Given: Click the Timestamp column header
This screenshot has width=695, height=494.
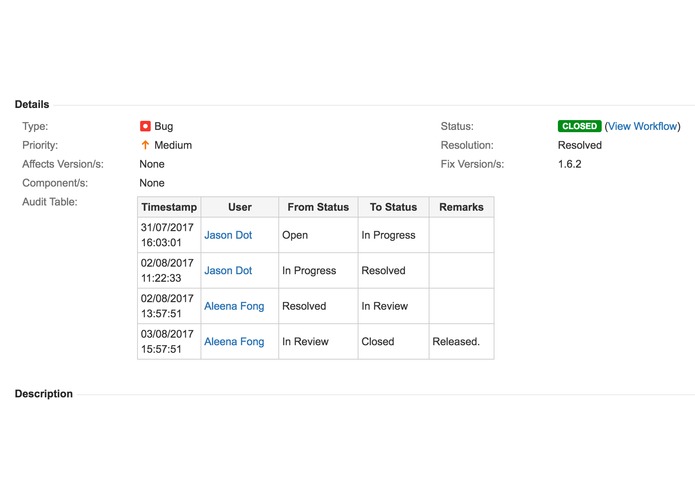Looking at the screenshot, I should coord(169,207).
